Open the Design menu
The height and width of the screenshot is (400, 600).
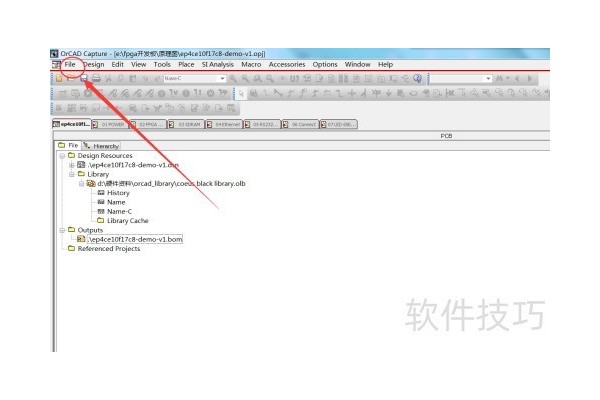coord(94,64)
